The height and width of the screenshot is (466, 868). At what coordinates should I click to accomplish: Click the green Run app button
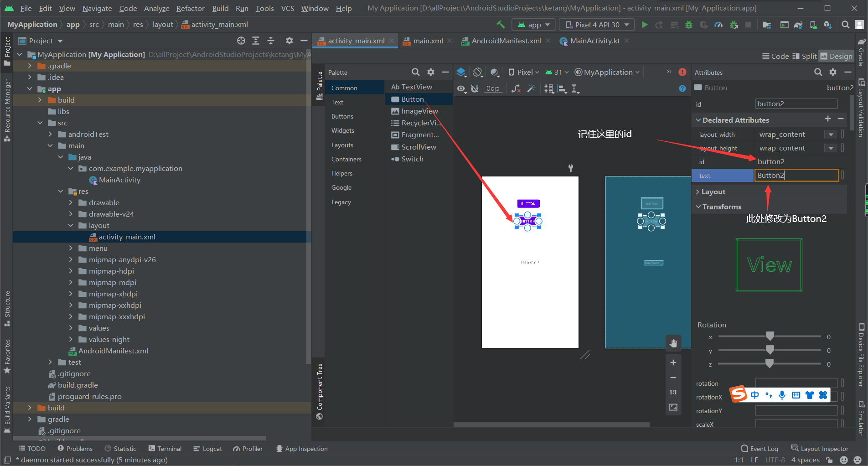[x=645, y=25]
